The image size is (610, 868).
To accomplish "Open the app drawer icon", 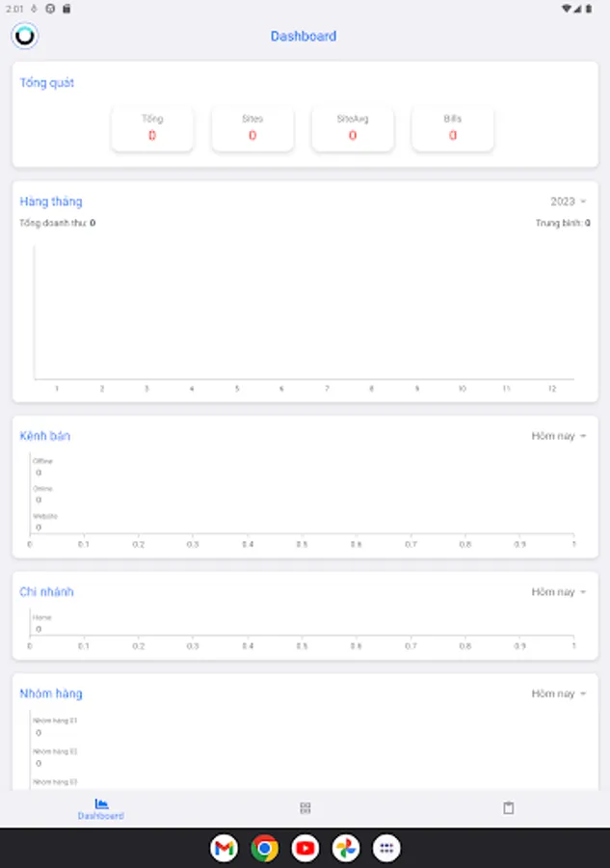I will pos(386,848).
